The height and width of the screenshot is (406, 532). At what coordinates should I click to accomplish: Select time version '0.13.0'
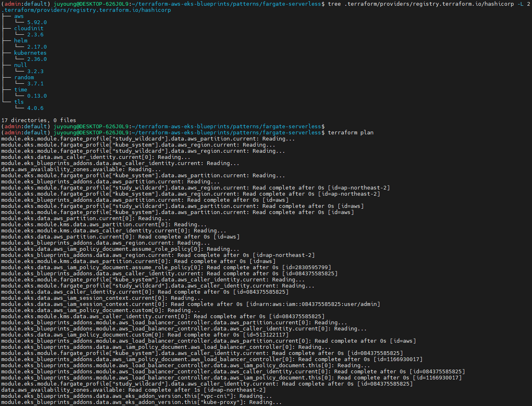(x=37, y=96)
